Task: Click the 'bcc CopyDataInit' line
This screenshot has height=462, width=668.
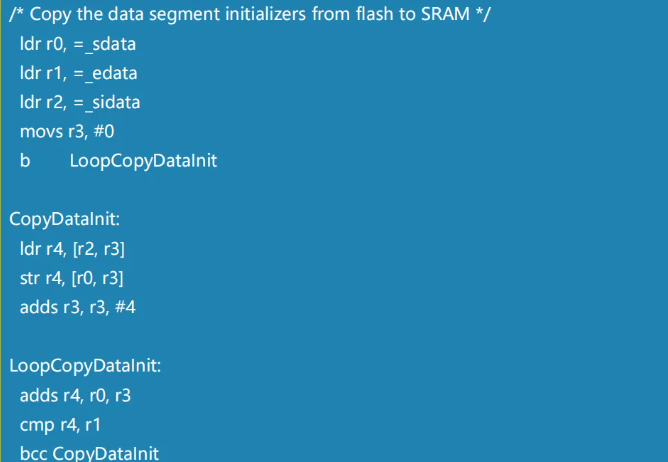Action: [x=89, y=453]
